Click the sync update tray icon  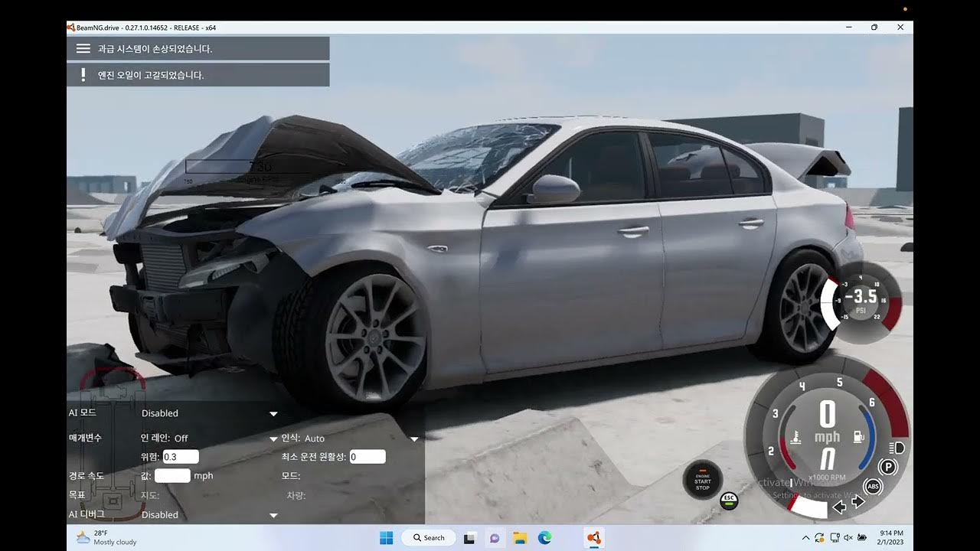point(820,538)
